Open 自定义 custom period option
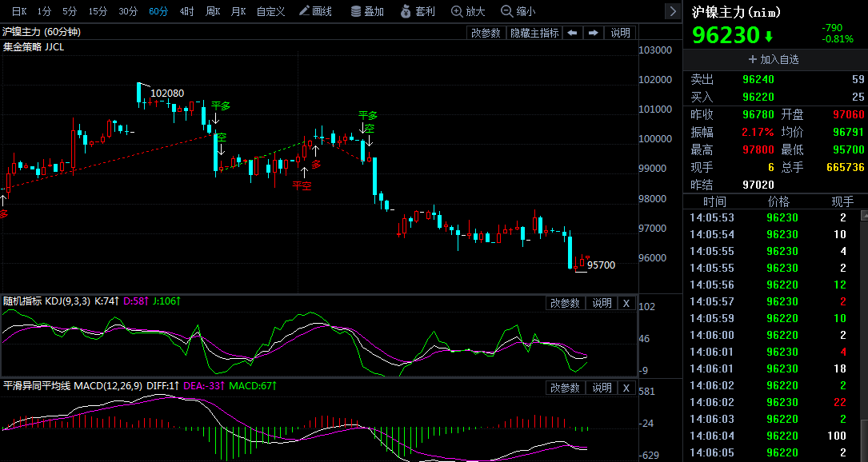The image size is (868, 462). click(x=270, y=11)
